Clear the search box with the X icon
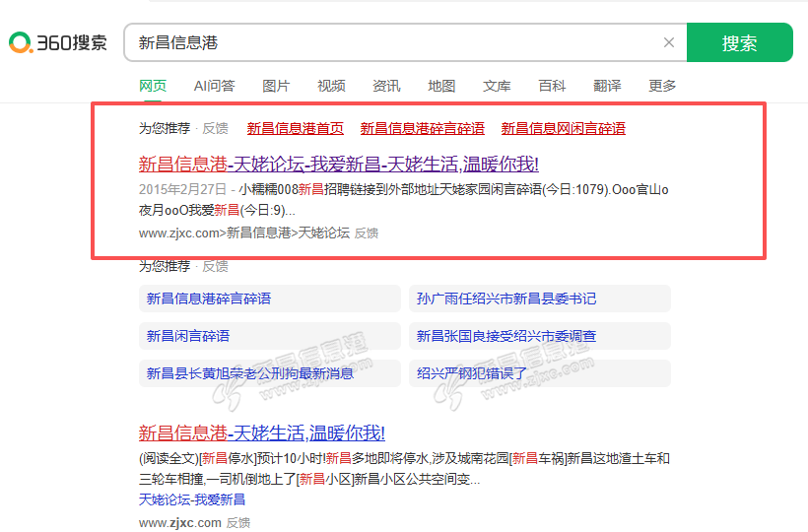This screenshot has height=532, width=808. [669, 42]
